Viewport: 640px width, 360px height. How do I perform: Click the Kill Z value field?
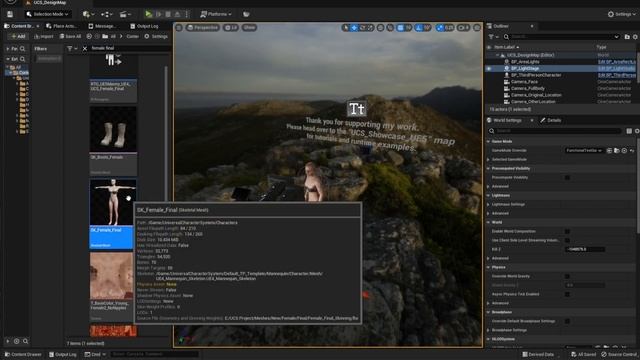pyautogui.click(x=584, y=249)
